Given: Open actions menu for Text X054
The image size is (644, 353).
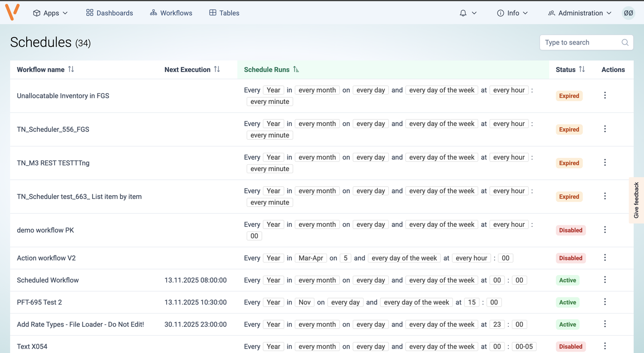Looking at the screenshot, I should [x=605, y=346].
